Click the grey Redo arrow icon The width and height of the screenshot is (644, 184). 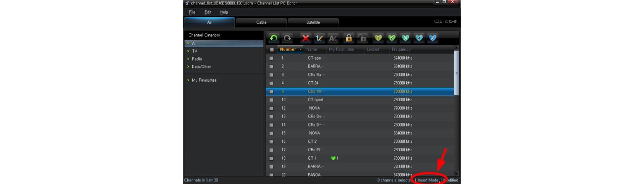pyautogui.click(x=287, y=38)
